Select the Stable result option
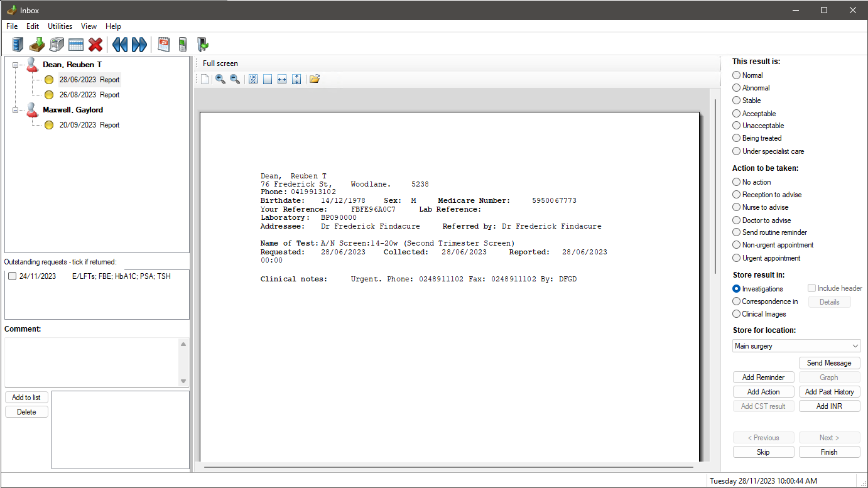868x488 pixels. point(737,100)
